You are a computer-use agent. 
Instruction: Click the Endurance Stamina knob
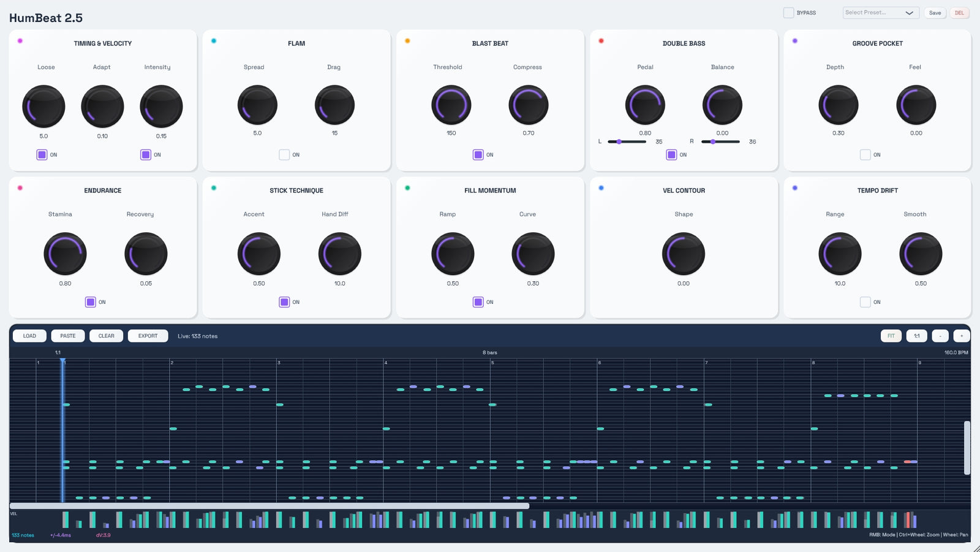65,254
